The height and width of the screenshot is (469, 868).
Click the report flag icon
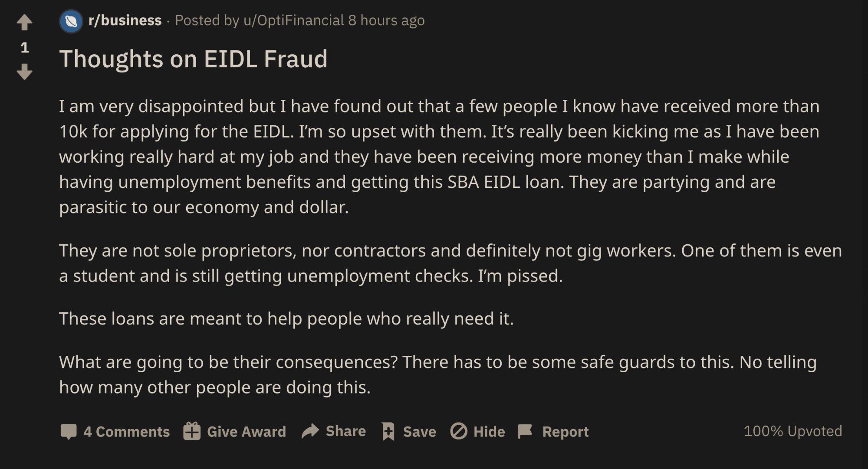[525, 431]
